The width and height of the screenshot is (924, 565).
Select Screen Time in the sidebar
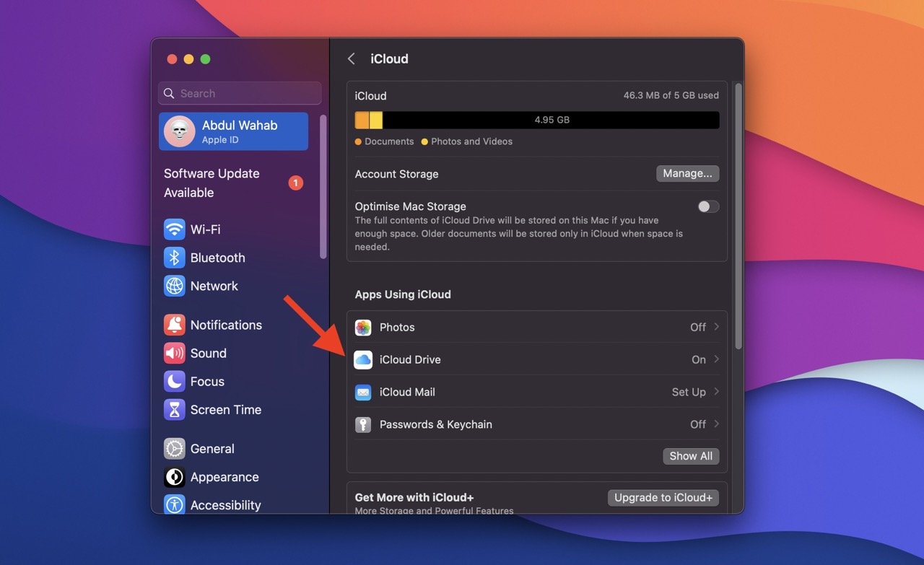click(x=233, y=410)
